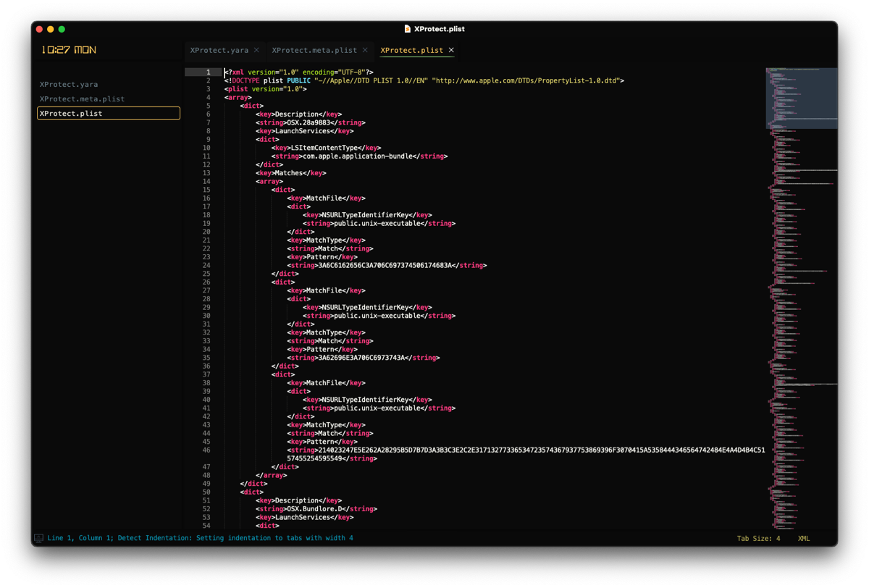
Task: Click the LaunchServices key on line 8
Action: (x=304, y=131)
